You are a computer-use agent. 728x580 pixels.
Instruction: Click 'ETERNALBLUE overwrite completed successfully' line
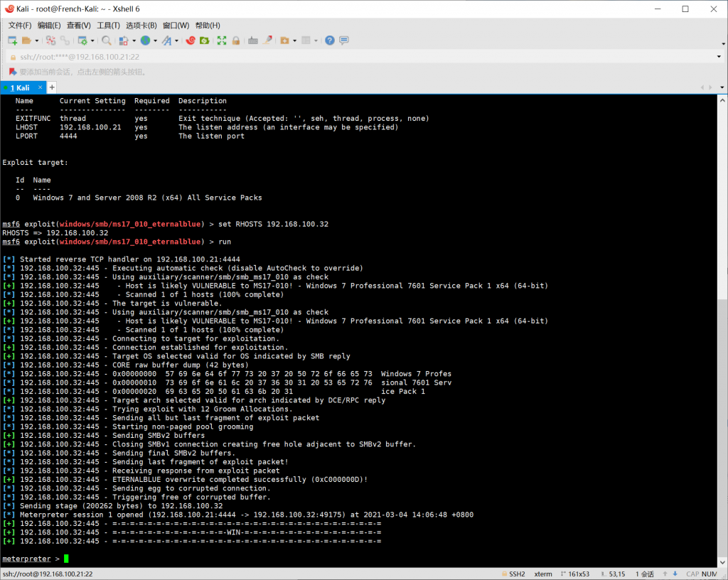coord(186,479)
